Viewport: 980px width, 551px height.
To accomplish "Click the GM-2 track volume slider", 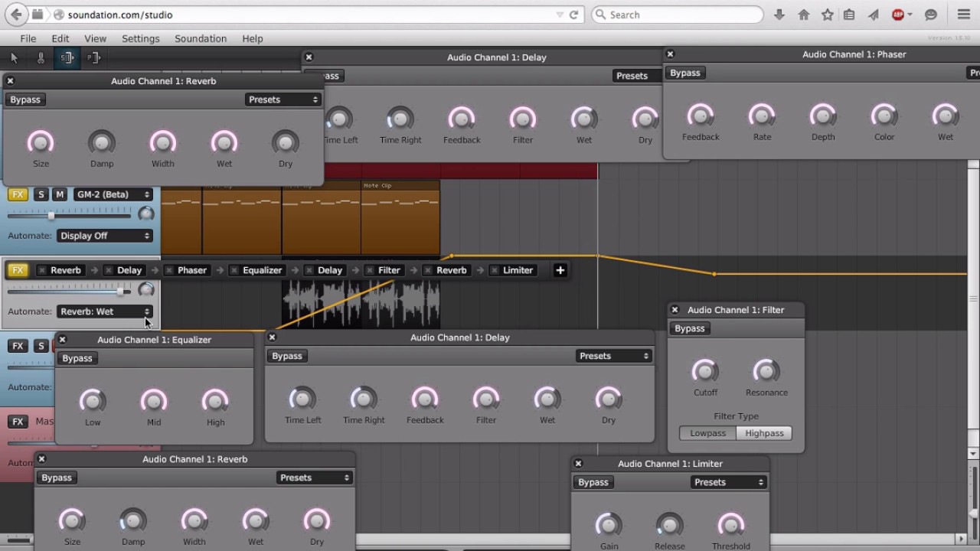I will pos(69,215).
